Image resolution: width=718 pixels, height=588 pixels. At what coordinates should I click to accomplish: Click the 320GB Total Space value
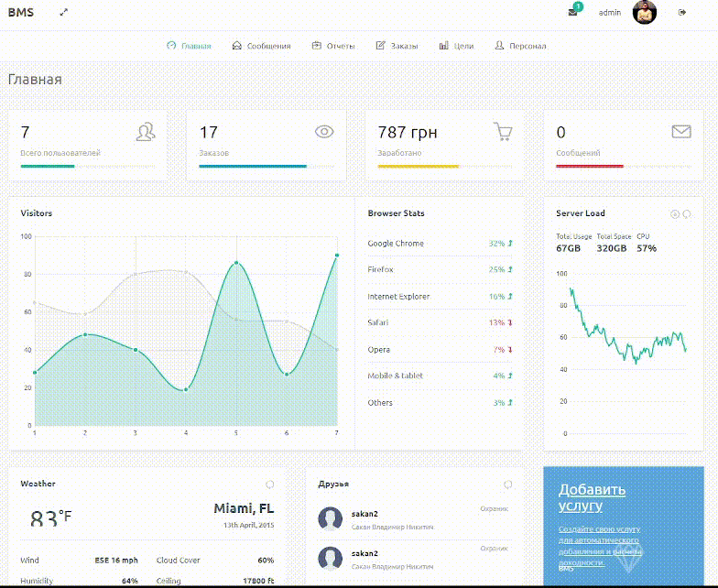coord(612,249)
